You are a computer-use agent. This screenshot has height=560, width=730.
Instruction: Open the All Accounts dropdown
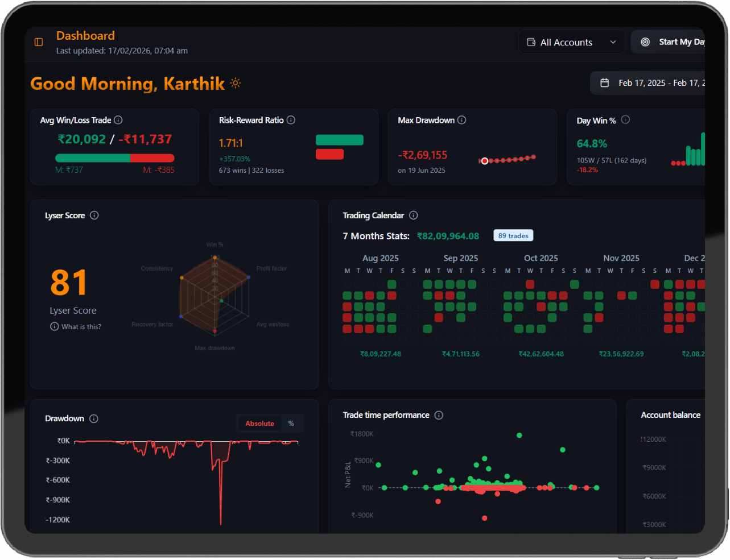click(x=571, y=42)
